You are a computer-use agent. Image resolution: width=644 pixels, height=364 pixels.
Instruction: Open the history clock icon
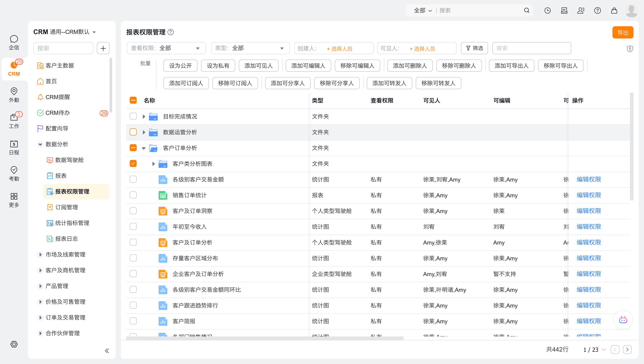(x=547, y=10)
